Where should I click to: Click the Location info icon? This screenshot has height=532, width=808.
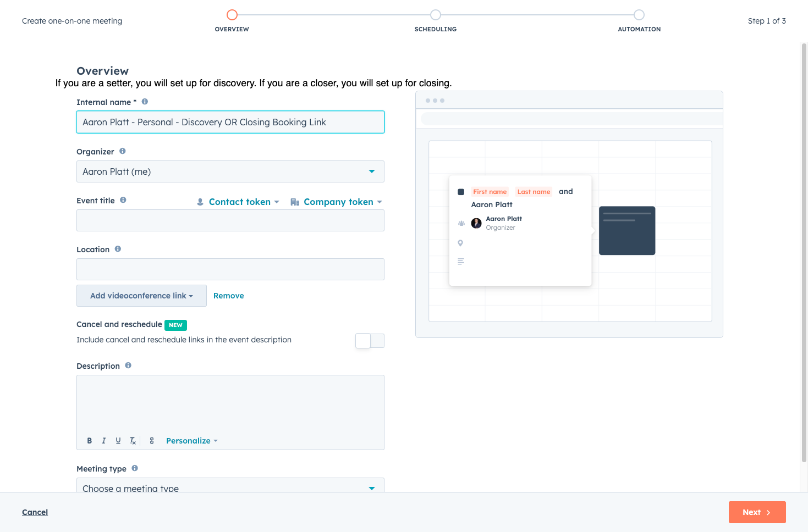tap(118, 249)
